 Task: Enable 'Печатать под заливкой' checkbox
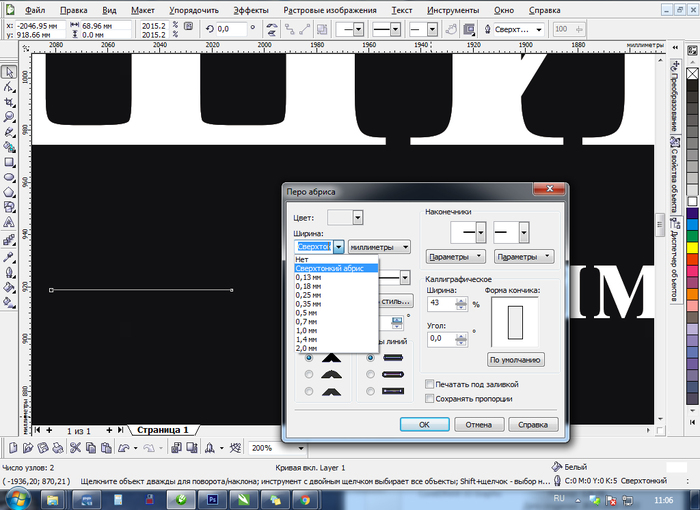[430, 383]
